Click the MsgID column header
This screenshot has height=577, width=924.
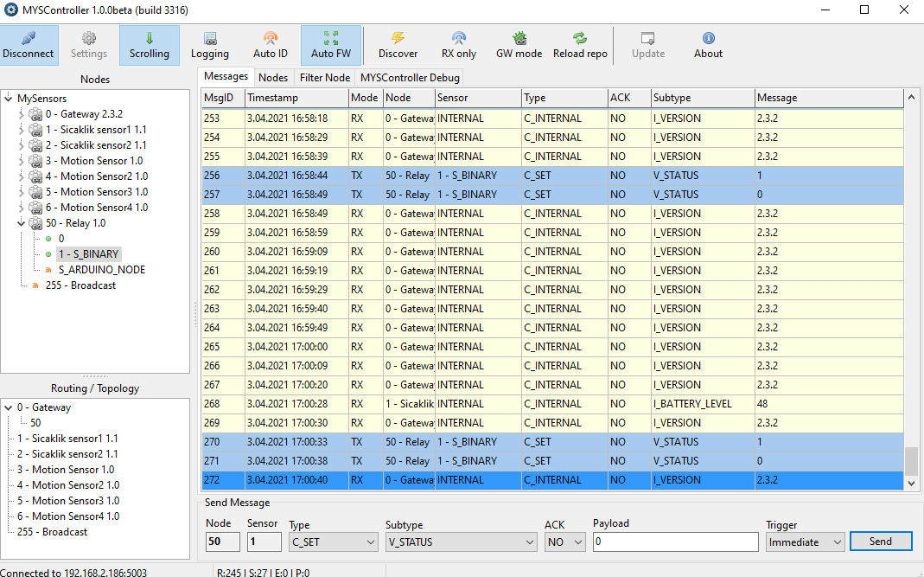click(x=223, y=98)
